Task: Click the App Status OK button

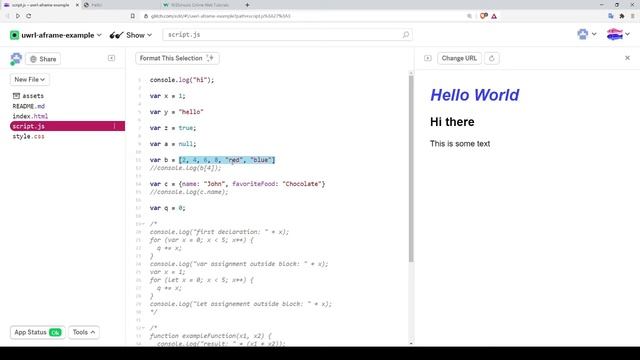Action: (37, 332)
